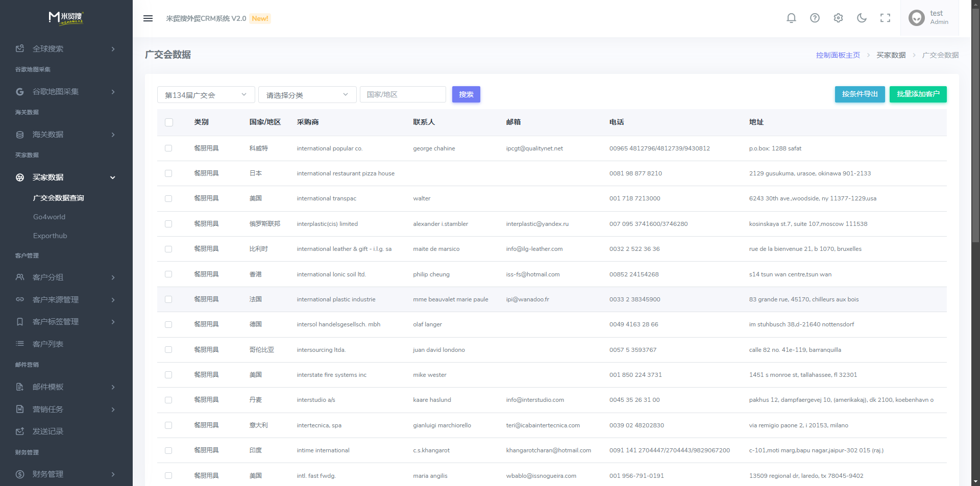
Task: Select checkbox for intime international row
Action: point(168,450)
